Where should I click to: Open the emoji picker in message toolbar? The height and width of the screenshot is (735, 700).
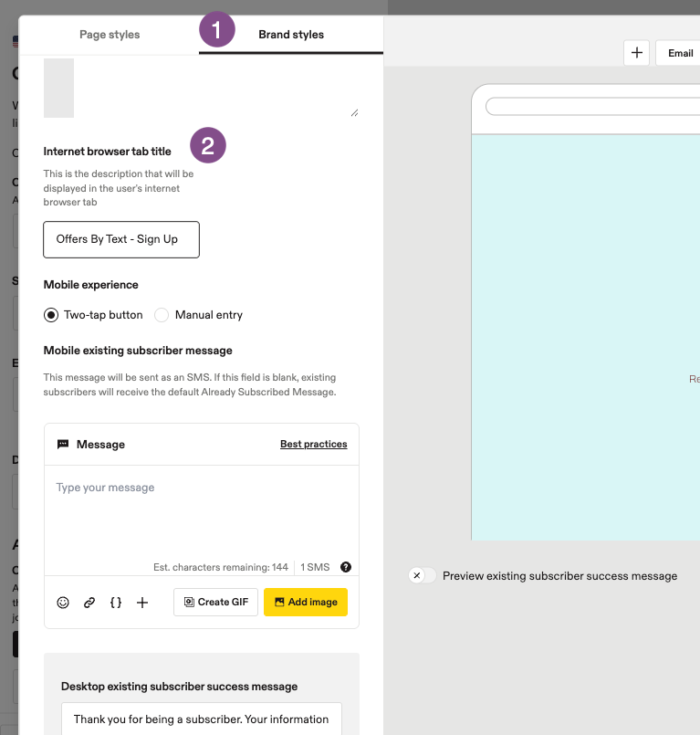[x=63, y=603]
